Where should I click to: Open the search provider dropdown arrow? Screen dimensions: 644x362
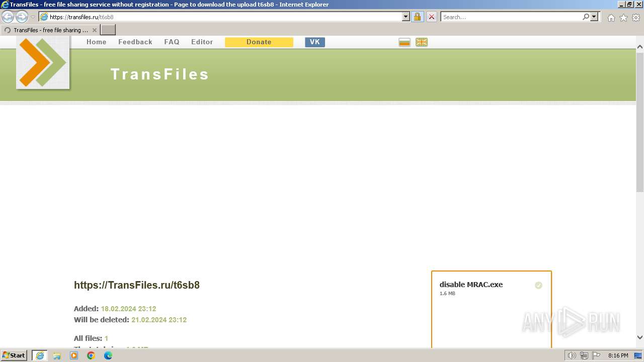594,17
